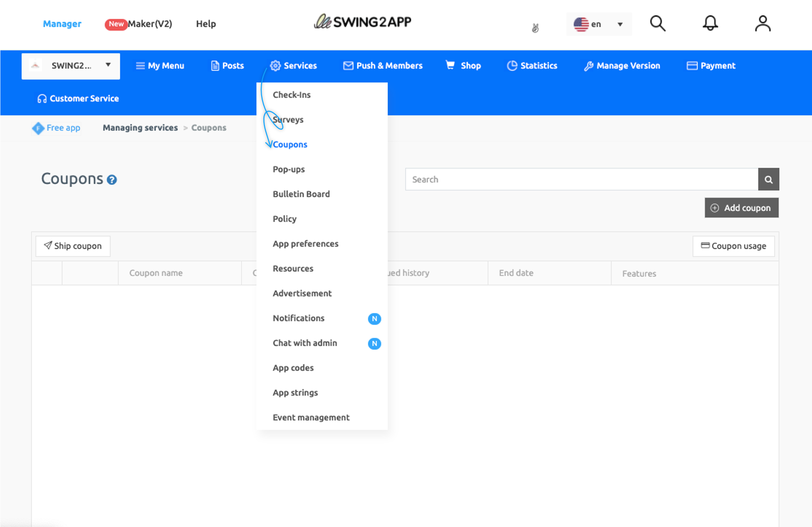Open the Shop cart menu
This screenshot has width=812, height=527.
(463, 66)
